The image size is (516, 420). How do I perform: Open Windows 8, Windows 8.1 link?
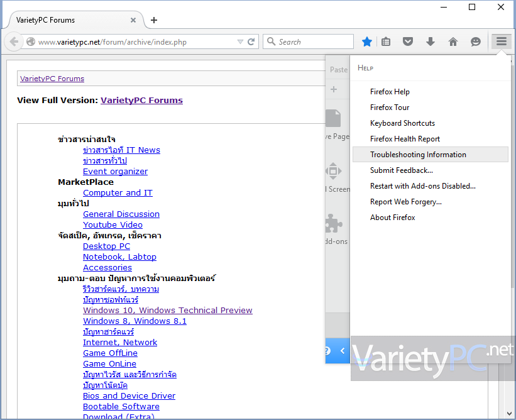pos(134,321)
